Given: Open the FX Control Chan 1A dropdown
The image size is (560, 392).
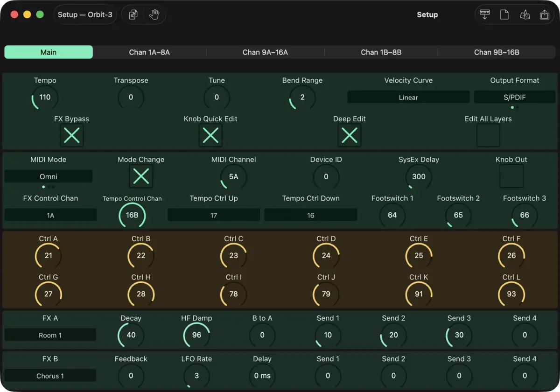Looking at the screenshot, I should pyautogui.click(x=51, y=215).
